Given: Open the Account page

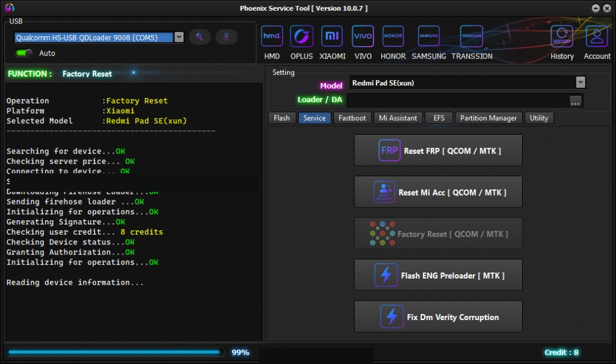Looking at the screenshot, I should (597, 37).
